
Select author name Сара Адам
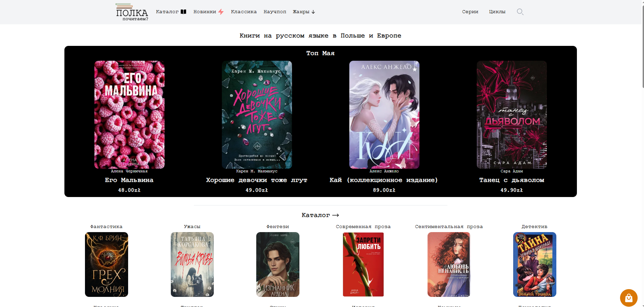point(512,171)
